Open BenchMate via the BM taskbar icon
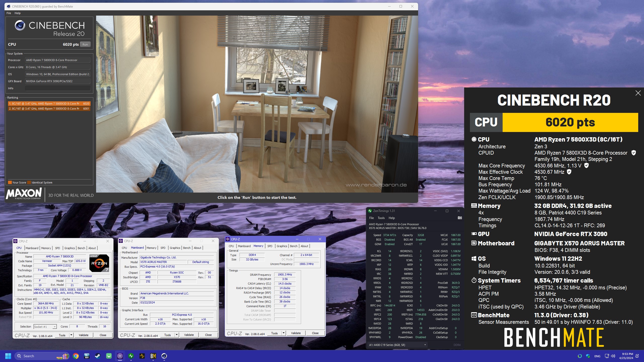The width and height of the screenshot is (644, 362). (x=153, y=356)
